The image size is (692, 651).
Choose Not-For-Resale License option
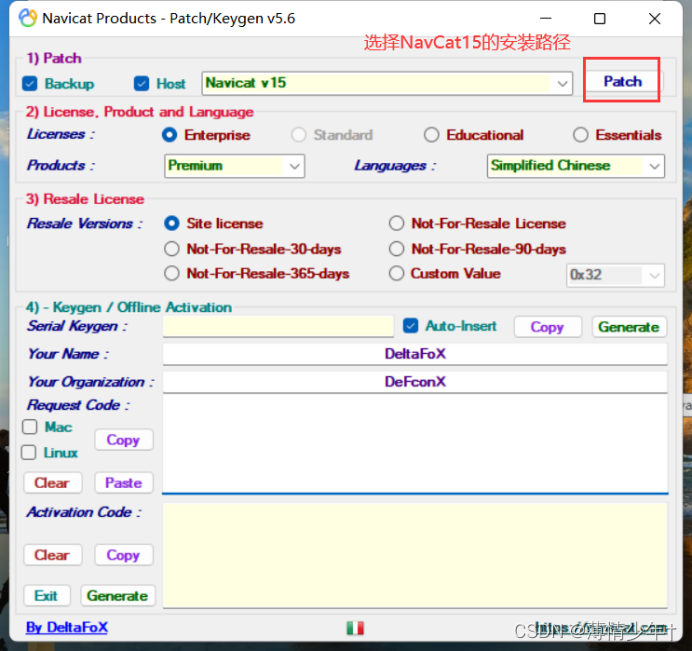point(396,223)
